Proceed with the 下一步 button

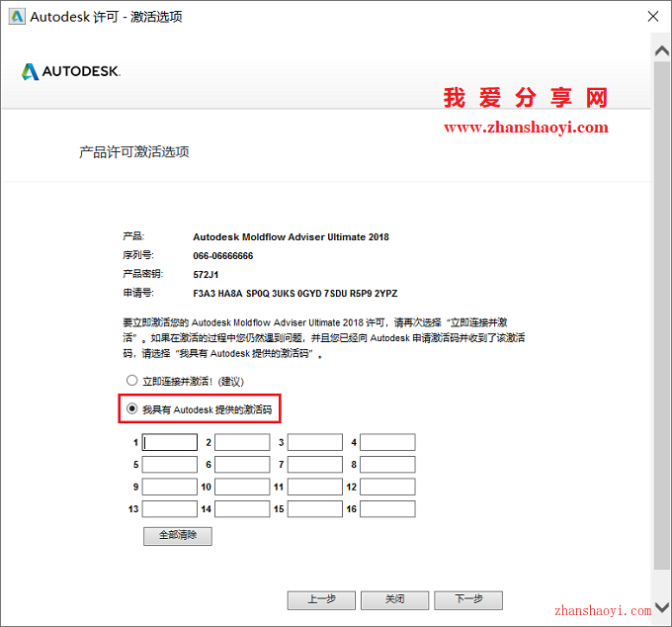(x=468, y=600)
